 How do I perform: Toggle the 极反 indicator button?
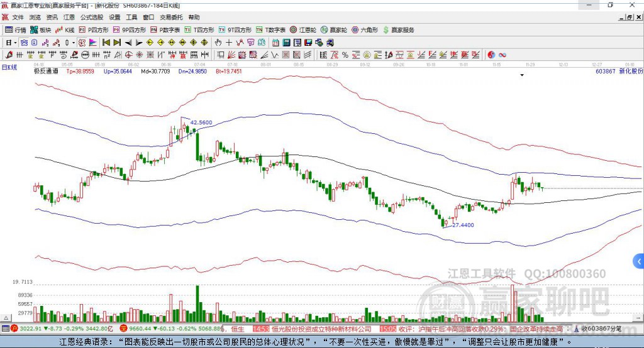82,43
